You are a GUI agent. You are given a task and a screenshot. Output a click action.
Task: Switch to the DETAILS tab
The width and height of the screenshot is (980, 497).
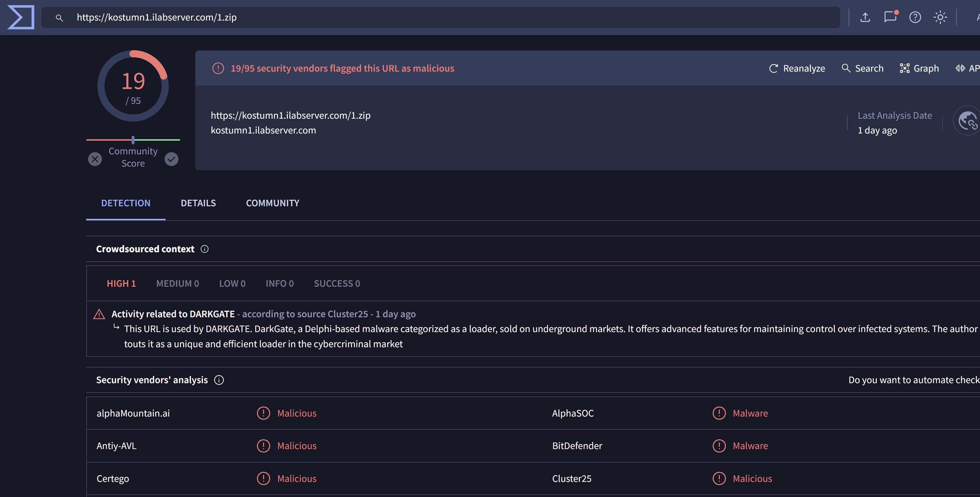coord(198,203)
